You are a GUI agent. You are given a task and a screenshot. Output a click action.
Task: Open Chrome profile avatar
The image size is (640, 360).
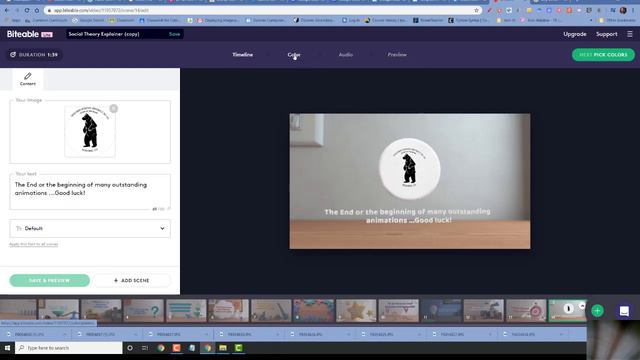pyautogui.click(x=623, y=10)
